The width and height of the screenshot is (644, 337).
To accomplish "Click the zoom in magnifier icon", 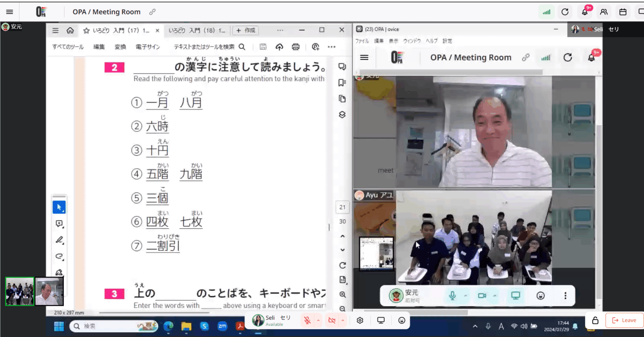I will point(342,294).
